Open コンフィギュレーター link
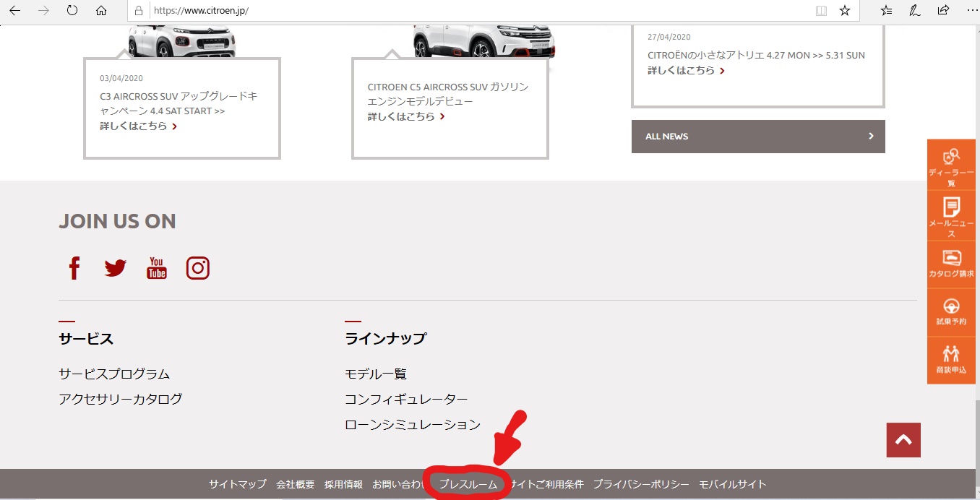Viewport: 980px width, 500px height. [406, 399]
